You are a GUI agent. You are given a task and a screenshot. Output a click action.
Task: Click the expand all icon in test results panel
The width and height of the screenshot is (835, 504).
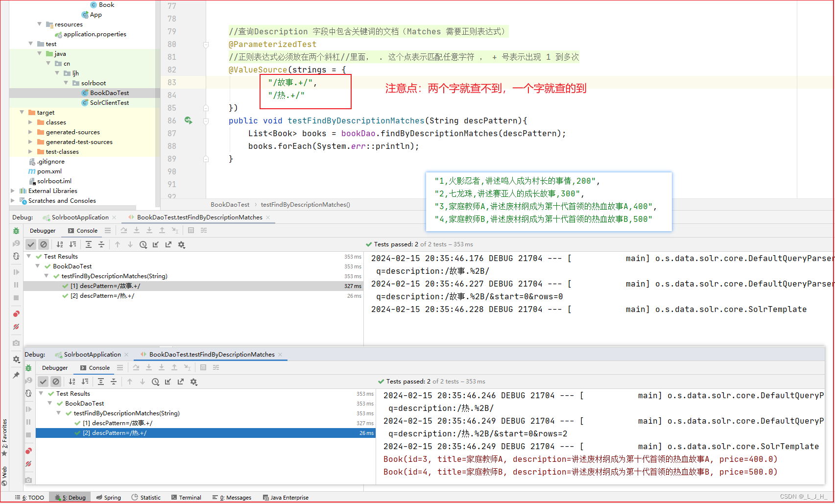89,244
